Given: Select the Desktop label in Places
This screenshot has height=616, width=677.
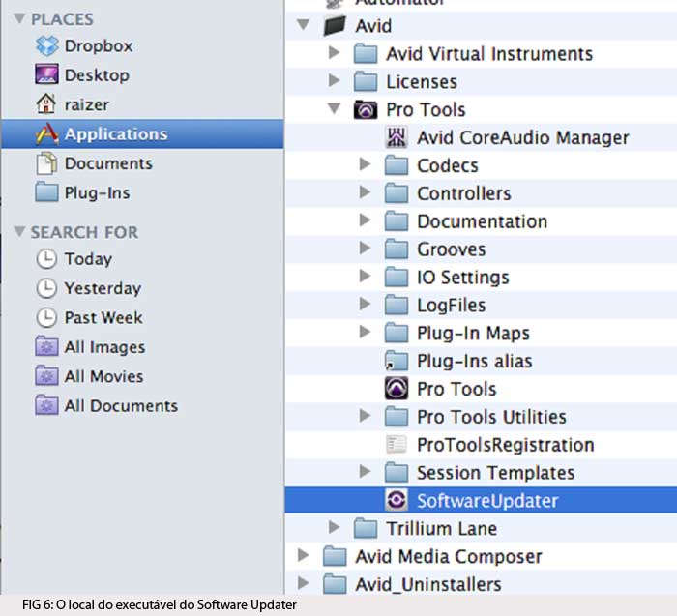Looking at the screenshot, I should coord(97,75).
